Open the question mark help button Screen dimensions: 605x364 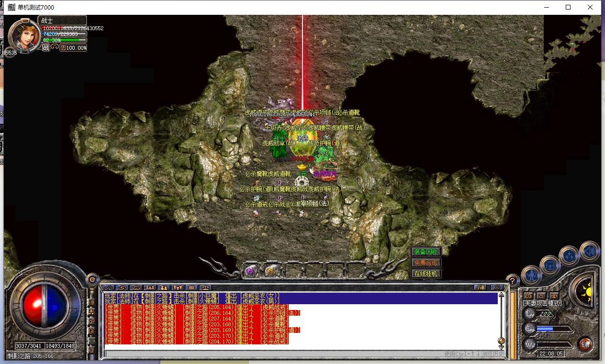[x=512, y=280]
